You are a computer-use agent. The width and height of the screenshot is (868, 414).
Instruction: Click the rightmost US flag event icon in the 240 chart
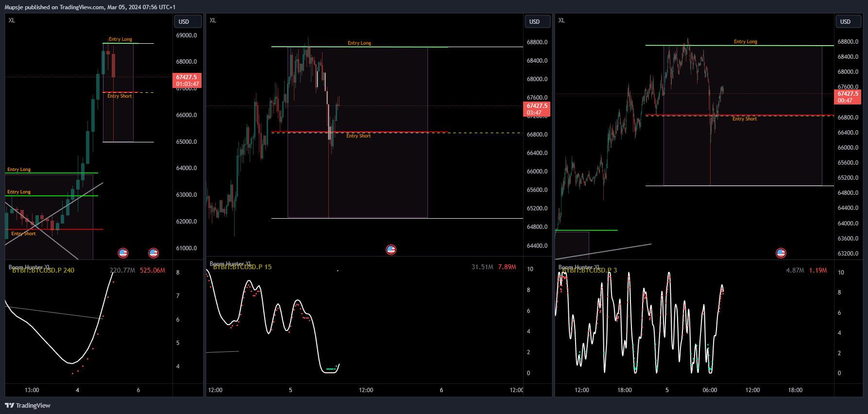[x=153, y=253]
